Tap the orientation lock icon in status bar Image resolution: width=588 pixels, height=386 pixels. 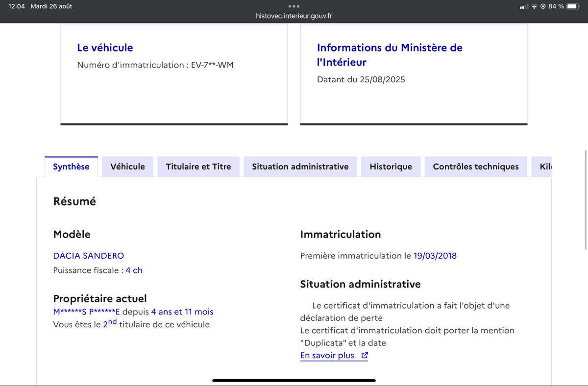[543, 6]
